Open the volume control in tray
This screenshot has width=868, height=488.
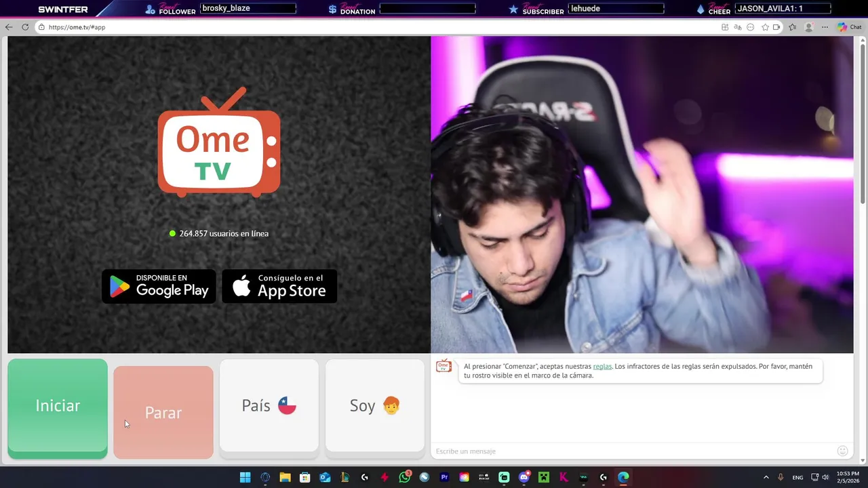(x=825, y=477)
